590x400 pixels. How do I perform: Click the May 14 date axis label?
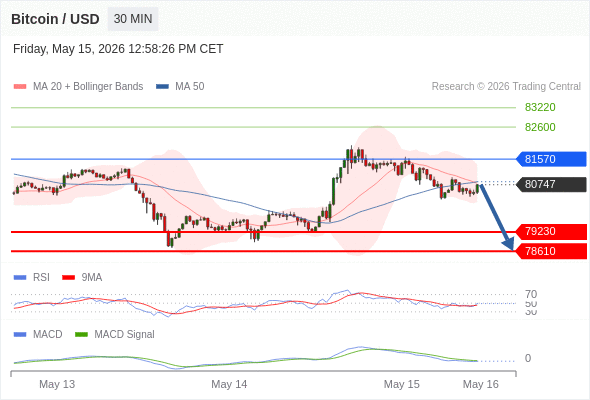pyautogui.click(x=229, y=384)
